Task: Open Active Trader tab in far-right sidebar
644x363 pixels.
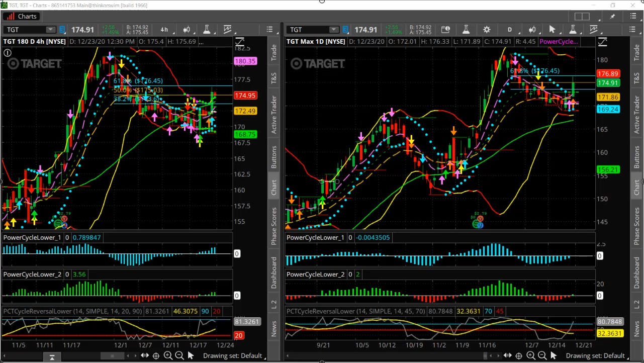Action: [637, 115]
